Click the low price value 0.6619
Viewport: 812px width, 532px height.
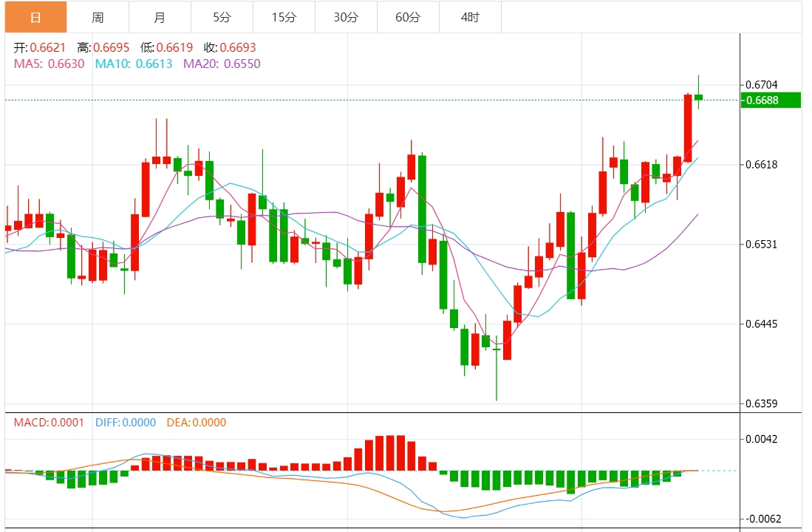174,47
